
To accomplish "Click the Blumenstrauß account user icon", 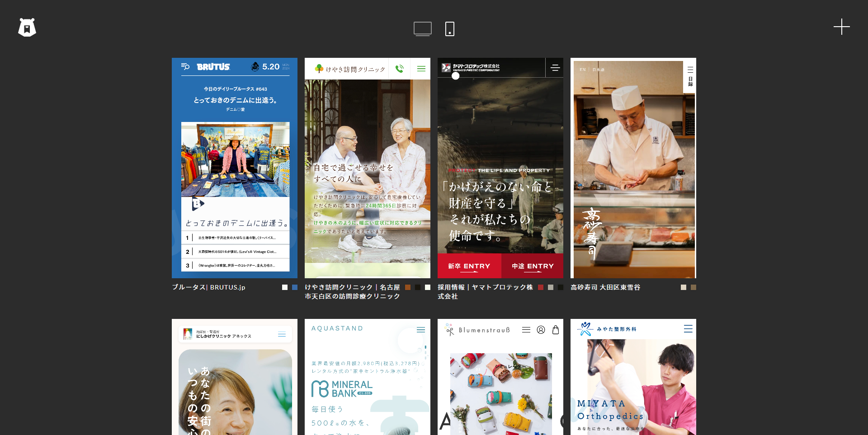I will [541, 330].
